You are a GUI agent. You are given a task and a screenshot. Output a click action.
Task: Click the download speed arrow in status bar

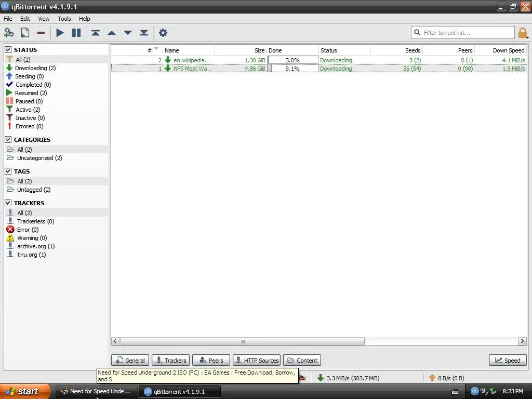point(320,378)
